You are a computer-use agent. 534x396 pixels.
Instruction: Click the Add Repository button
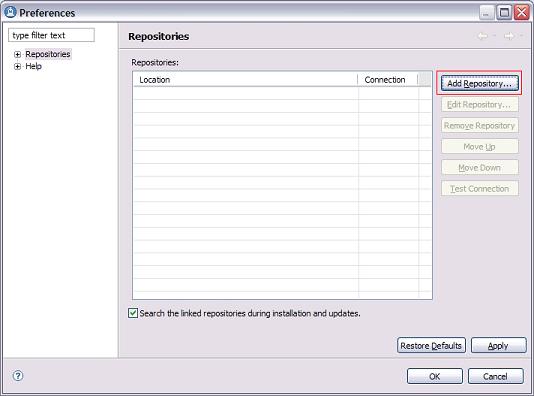pos(480,83)
